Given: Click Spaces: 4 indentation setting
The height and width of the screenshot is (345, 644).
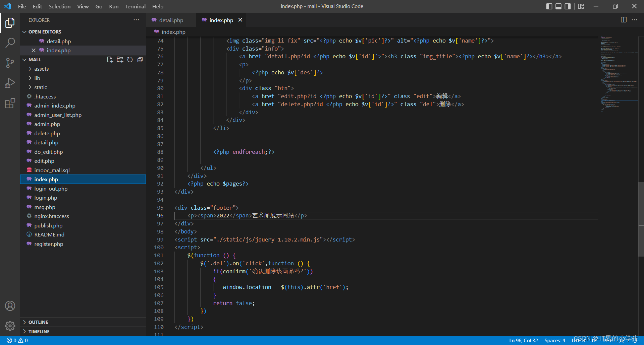Looking at the screenshot, I should click(x=554, y=341).
